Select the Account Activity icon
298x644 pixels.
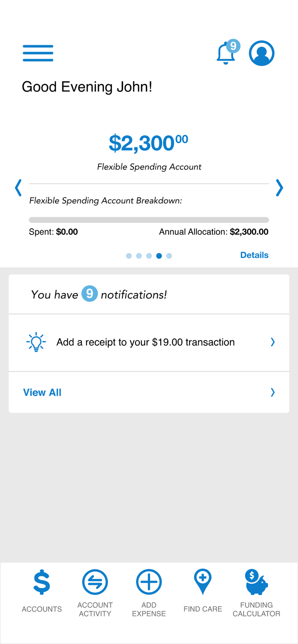coord(95,583)
